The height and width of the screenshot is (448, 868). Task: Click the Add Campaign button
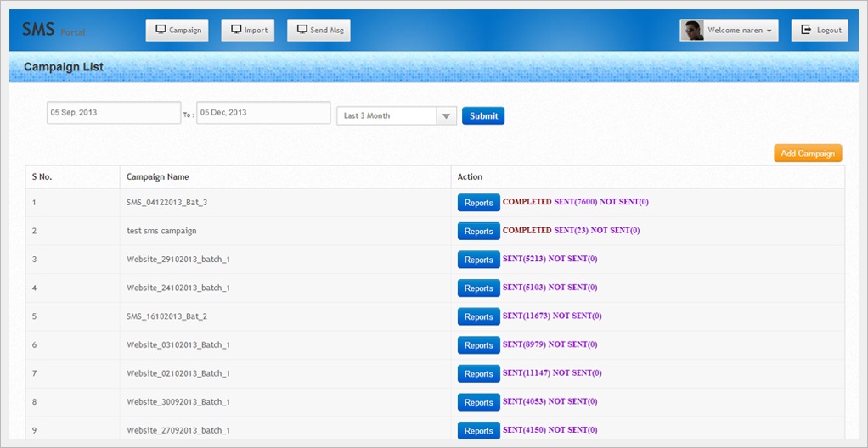click(x=808, y=154)
